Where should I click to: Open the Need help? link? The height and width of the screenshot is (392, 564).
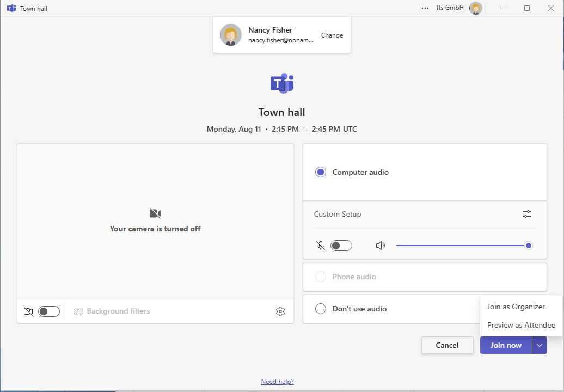(x=277, y=382)
